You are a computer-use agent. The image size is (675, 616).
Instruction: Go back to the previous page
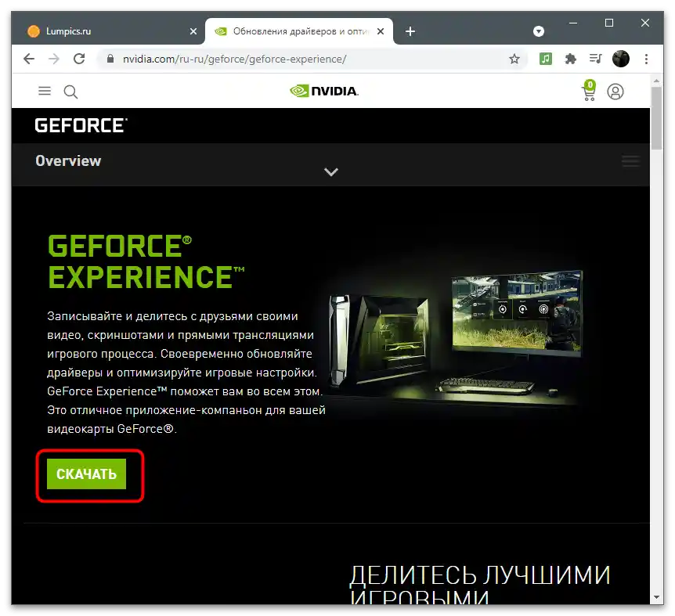tap(29, 59)
